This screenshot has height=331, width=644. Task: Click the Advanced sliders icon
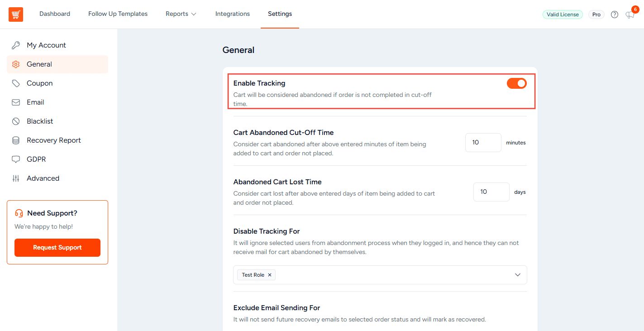click(x=16, y=178)
